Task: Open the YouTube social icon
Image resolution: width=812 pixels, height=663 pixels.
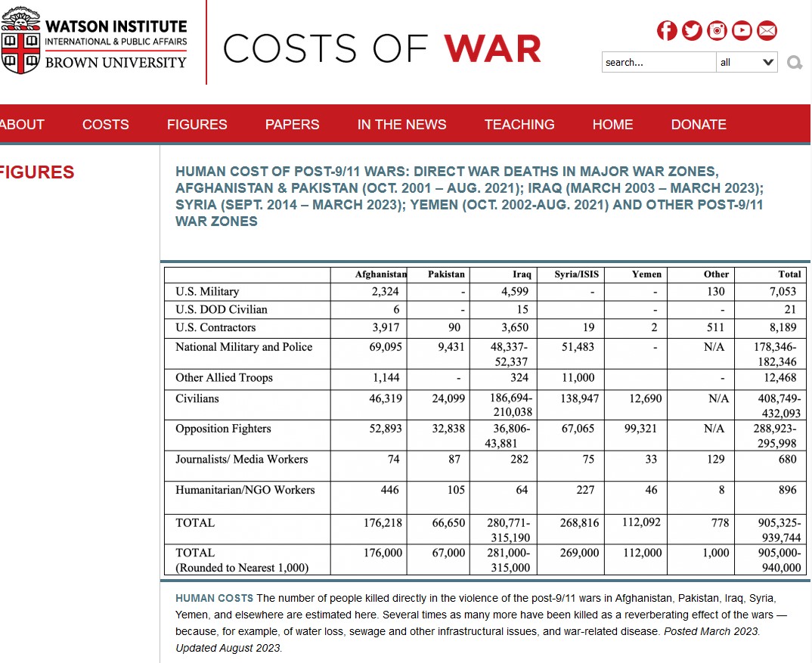Action: 742,30
